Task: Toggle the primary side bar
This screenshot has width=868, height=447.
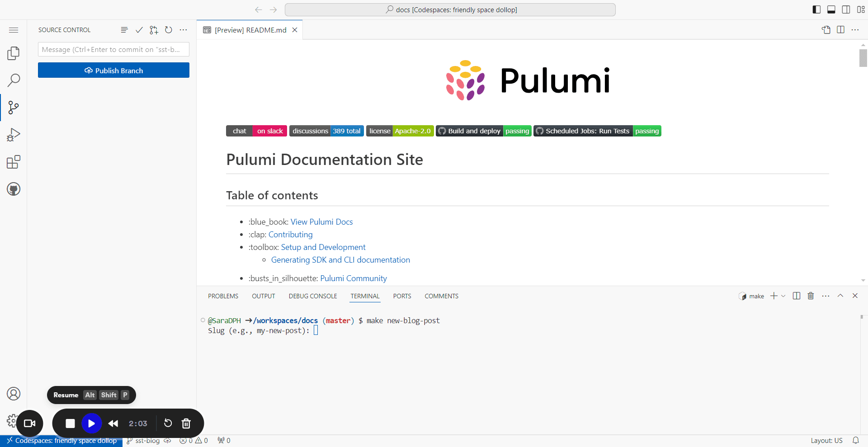Action: (816, 9)
